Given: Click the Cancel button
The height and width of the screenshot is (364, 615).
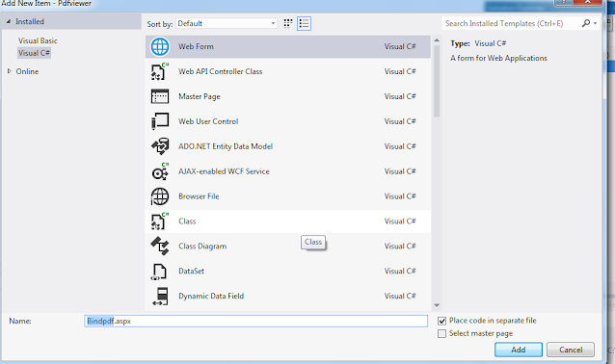Looking at the screenshot, I should coord(571,350).
